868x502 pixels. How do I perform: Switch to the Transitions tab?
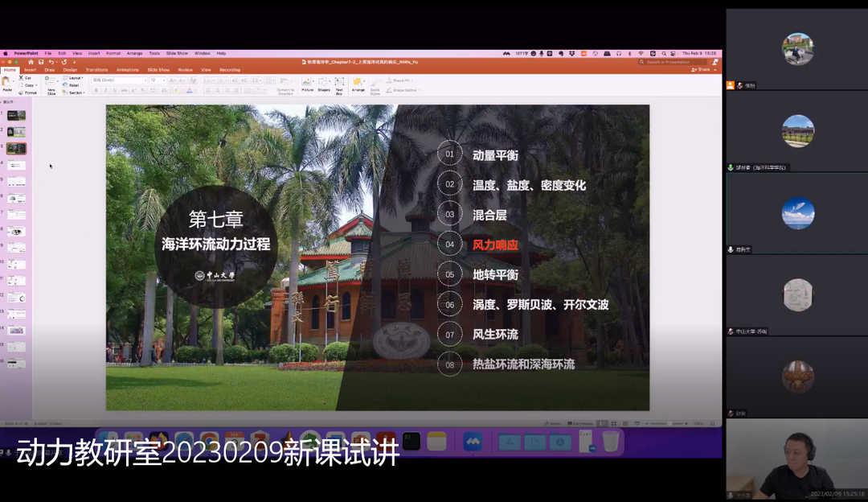pos(96,70)
